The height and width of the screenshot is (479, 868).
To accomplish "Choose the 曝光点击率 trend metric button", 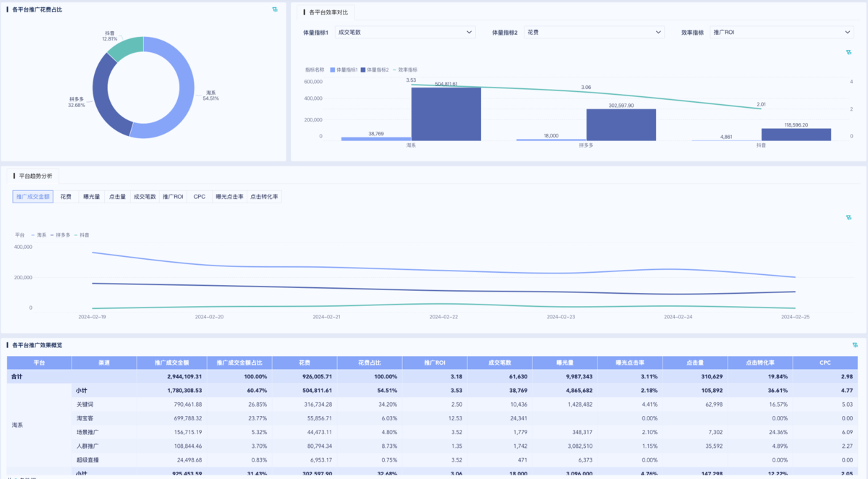I will (229, 197).
